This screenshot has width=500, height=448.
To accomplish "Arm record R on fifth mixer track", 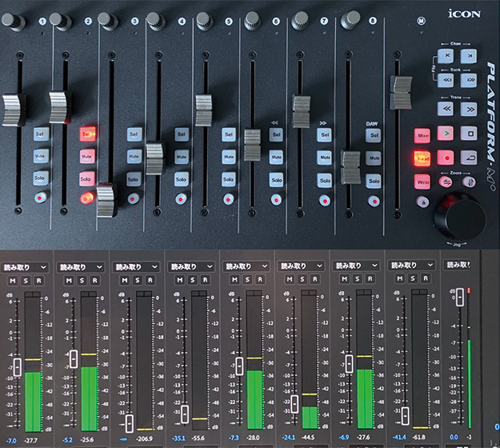I will [x=259, y=280].
